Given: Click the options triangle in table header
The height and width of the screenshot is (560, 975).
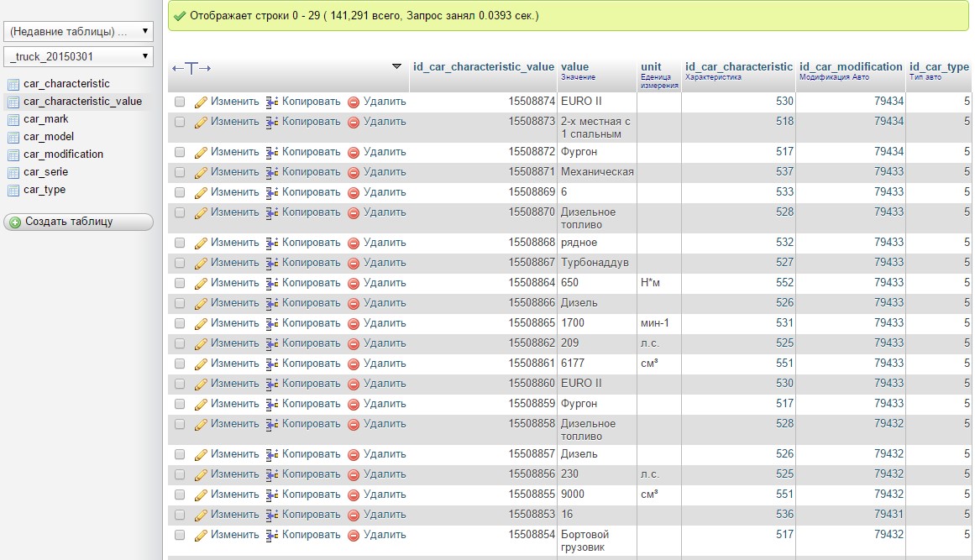Looking at the screenshot, I should 396,65.
